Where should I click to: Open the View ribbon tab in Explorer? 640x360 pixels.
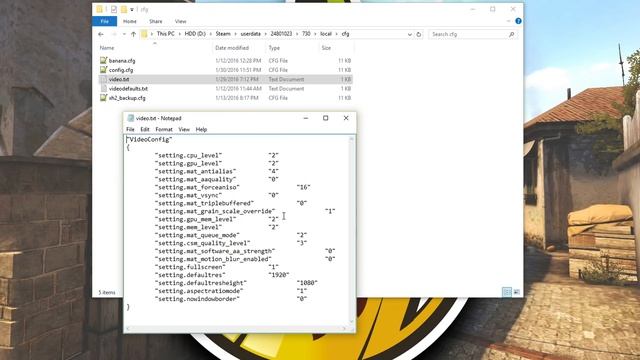(180, 21)
